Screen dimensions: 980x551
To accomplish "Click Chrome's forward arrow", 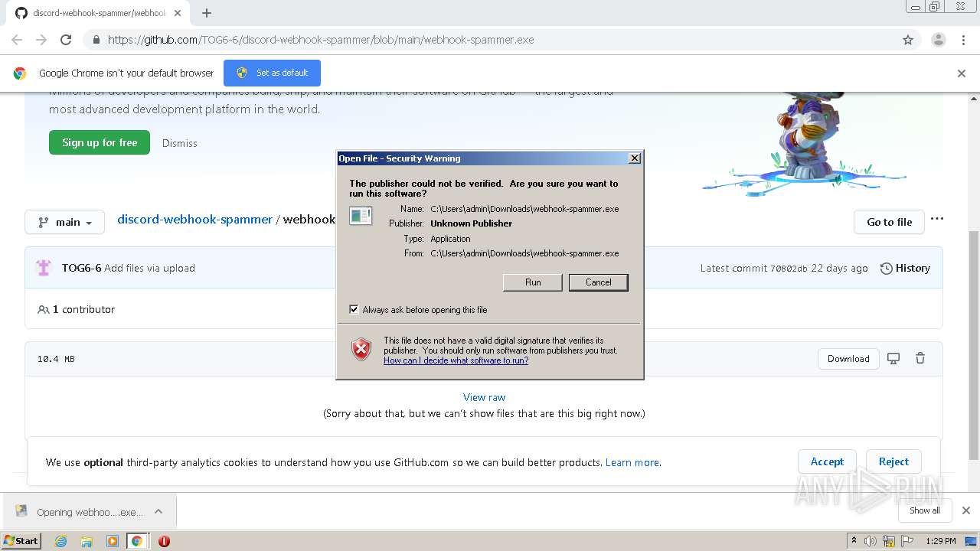I will pos(41,40).
